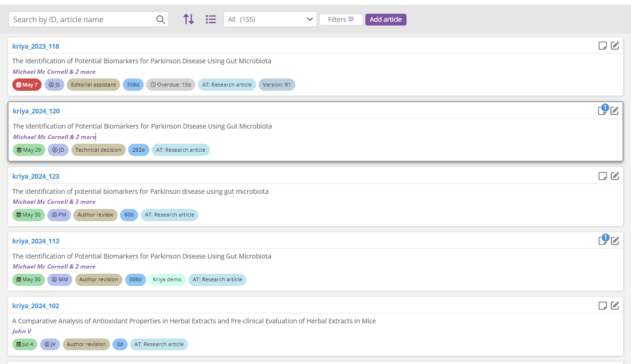631x364 pixels.
Task: Open notes icon for kriya_2024_102
Action: pos(603,305)
